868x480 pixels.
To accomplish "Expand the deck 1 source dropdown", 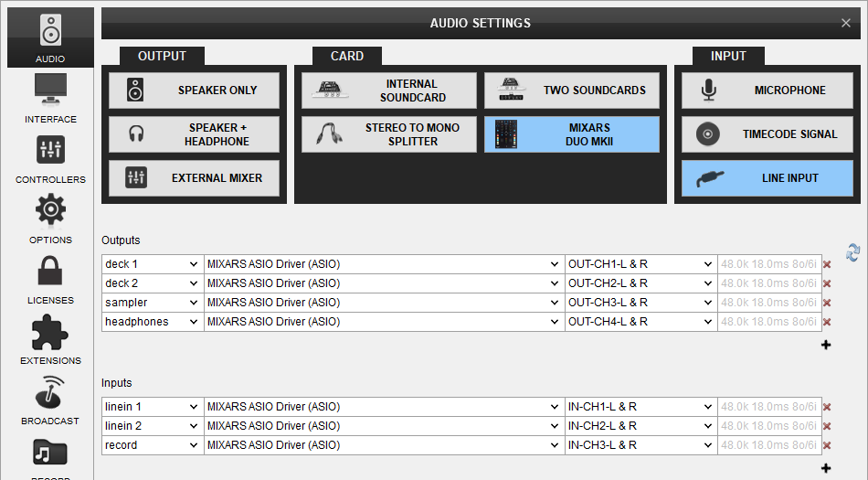I will coord(152,264).
